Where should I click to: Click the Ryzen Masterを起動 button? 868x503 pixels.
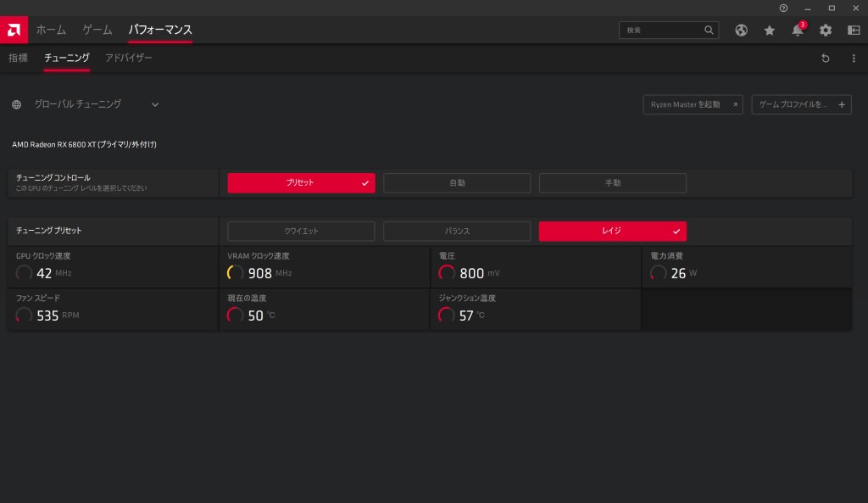pos(693,104)
